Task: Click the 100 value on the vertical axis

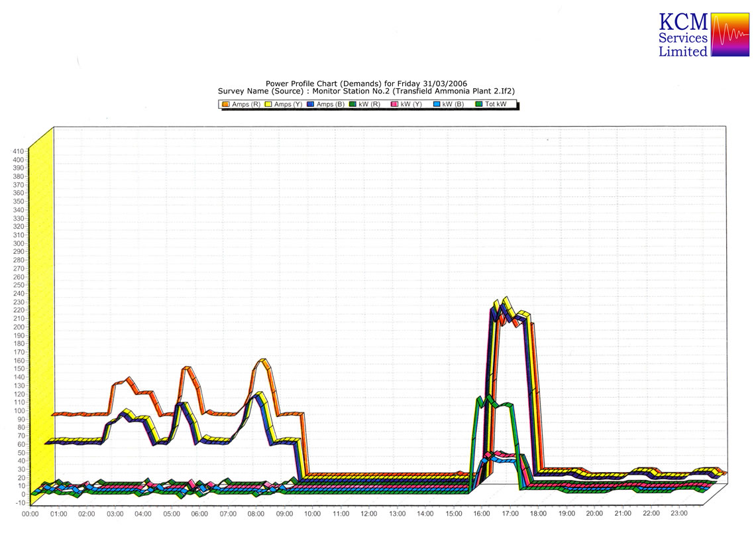Action: coord(19,411)
